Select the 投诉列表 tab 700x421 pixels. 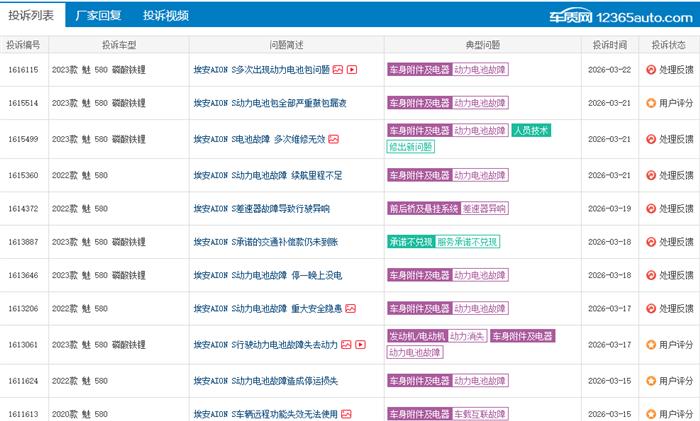pos(32,16)
